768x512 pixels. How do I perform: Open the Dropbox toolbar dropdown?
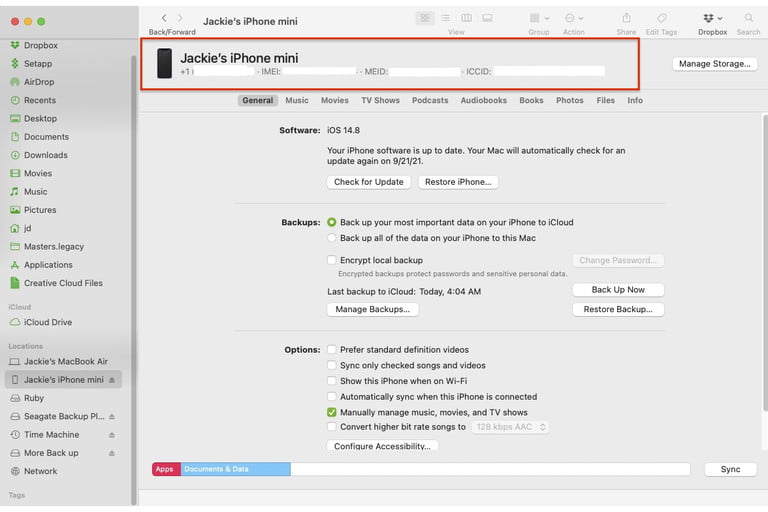pyautogui.click(x=713, y=18)
